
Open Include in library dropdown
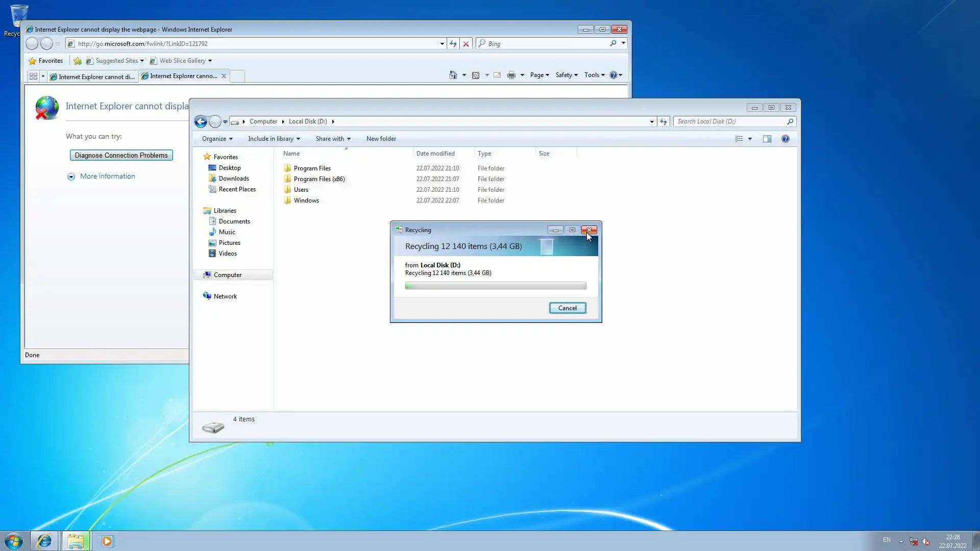pos(274,139)
